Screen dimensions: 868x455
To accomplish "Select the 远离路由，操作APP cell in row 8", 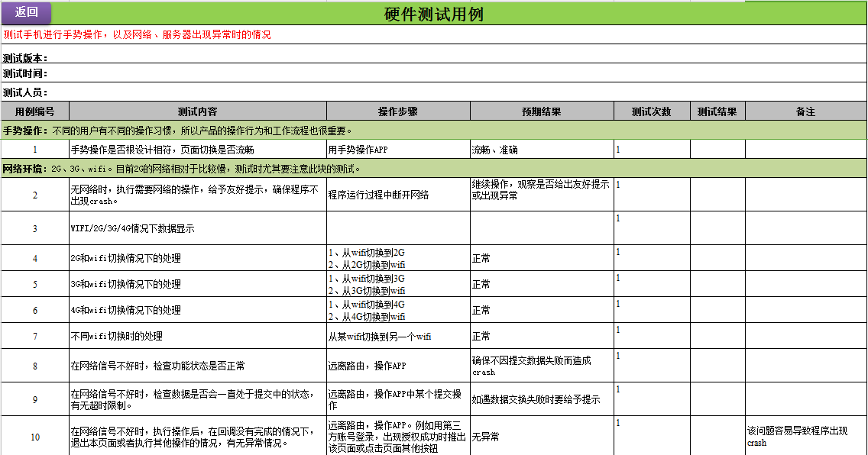I will [x=398, y=366].
